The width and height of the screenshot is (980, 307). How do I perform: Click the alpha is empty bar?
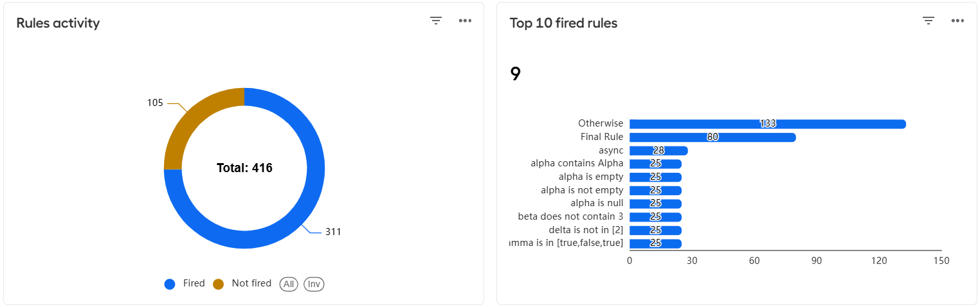tap(655, 177)
